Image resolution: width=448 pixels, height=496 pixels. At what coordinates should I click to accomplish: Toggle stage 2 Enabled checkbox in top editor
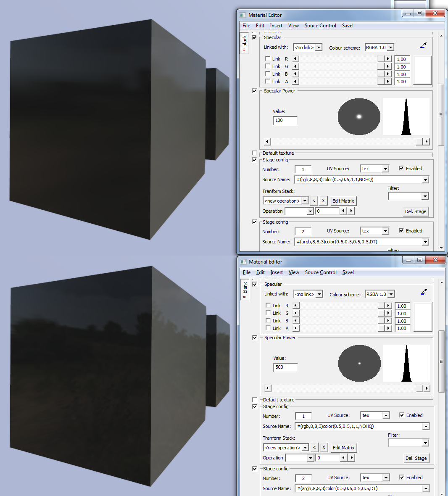coord(401,231)
